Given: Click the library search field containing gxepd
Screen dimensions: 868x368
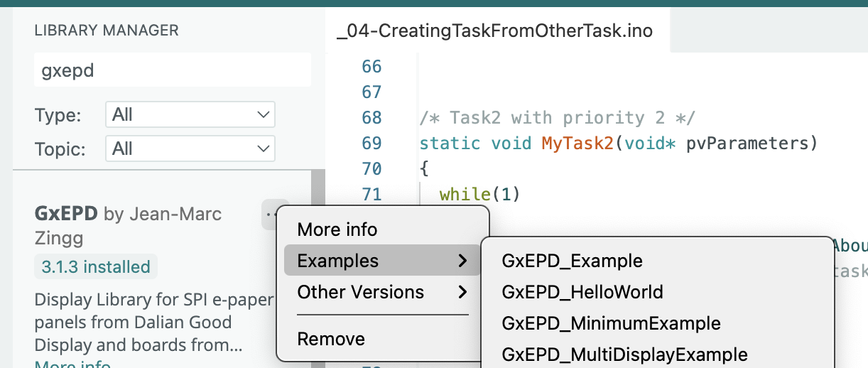Looking at the screenshot, I should pyautogui.click(x=173, y=70).
